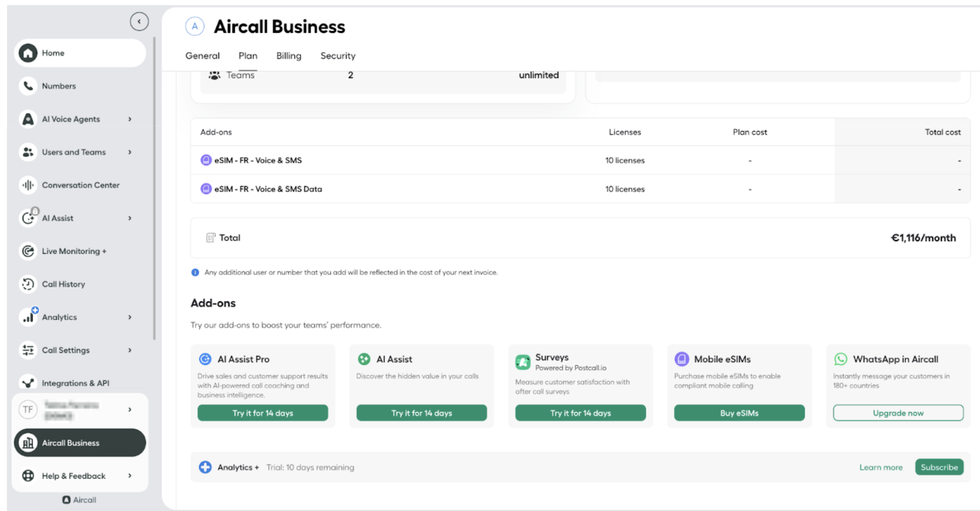Click the Analytics chart icon
Screen dimensions: 980x511
click(x=28, y=317)
